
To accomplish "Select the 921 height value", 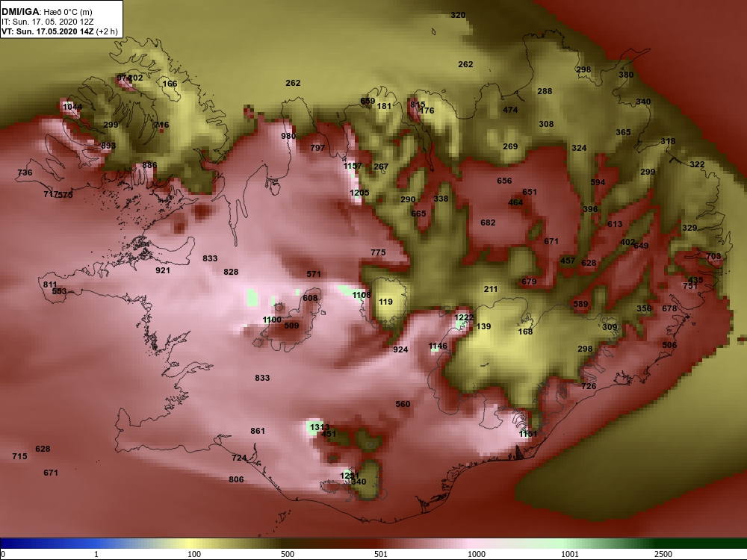I will point(162,270).
